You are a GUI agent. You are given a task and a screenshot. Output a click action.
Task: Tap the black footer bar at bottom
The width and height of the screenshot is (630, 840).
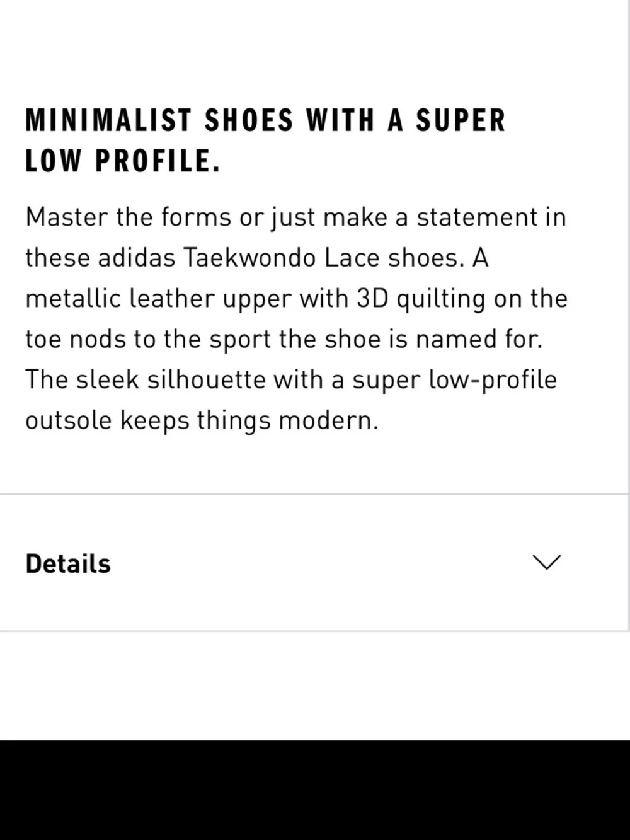(x=315, y=790)
